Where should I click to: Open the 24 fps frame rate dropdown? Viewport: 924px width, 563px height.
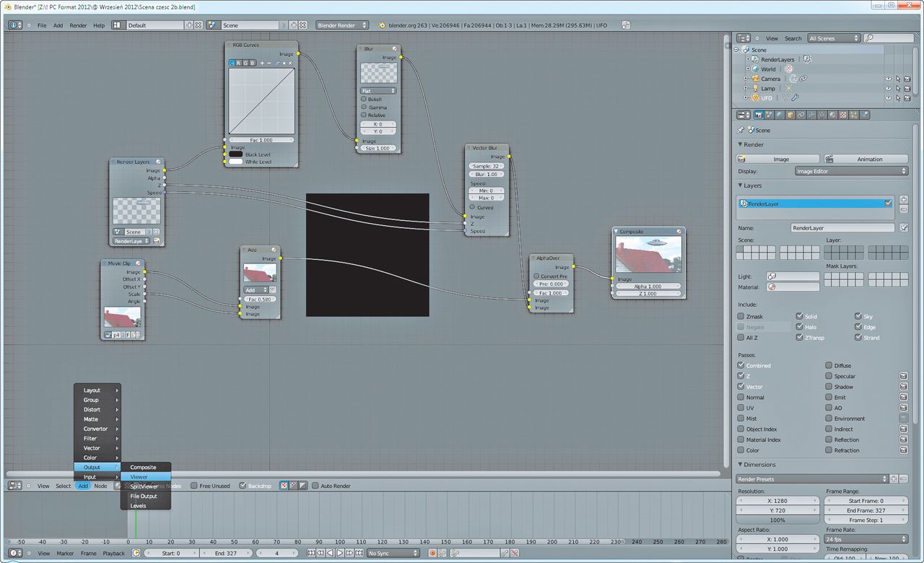click(x=866, y=538)
